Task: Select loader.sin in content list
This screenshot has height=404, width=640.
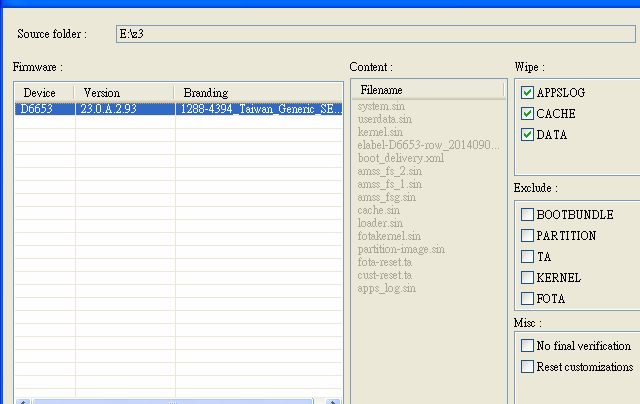Action: click(380, 223)
